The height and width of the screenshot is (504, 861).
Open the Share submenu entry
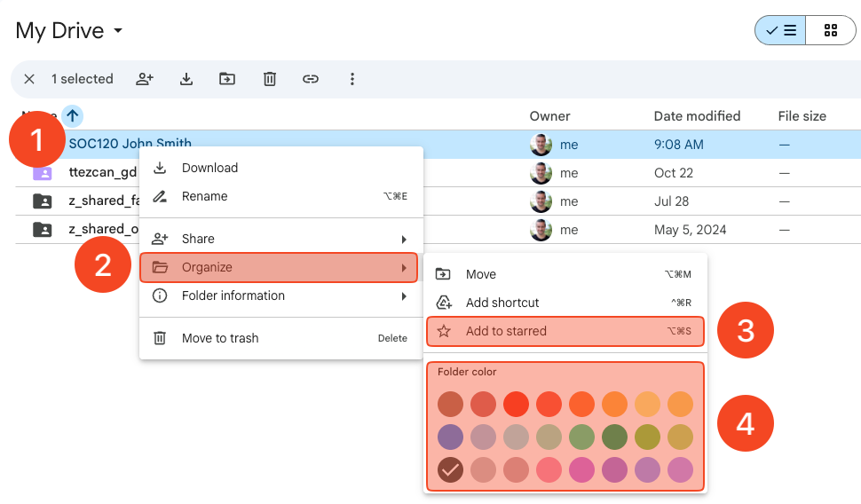(x=281, y=239)
